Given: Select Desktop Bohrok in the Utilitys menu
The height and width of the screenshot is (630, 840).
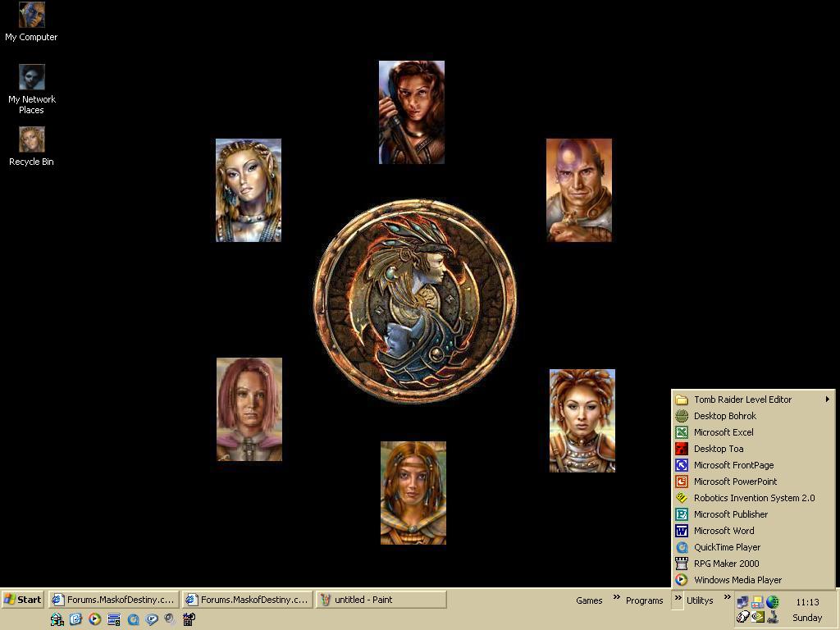Looking at the screenshot, I should 725,416.
